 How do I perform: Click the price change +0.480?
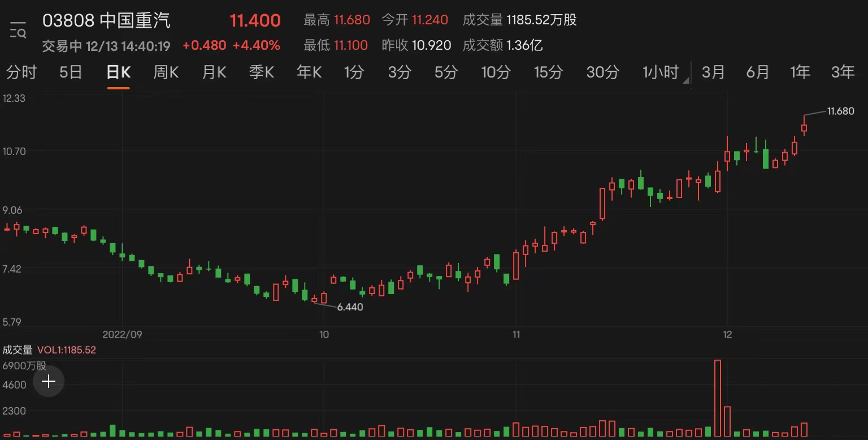click(204, 45)
